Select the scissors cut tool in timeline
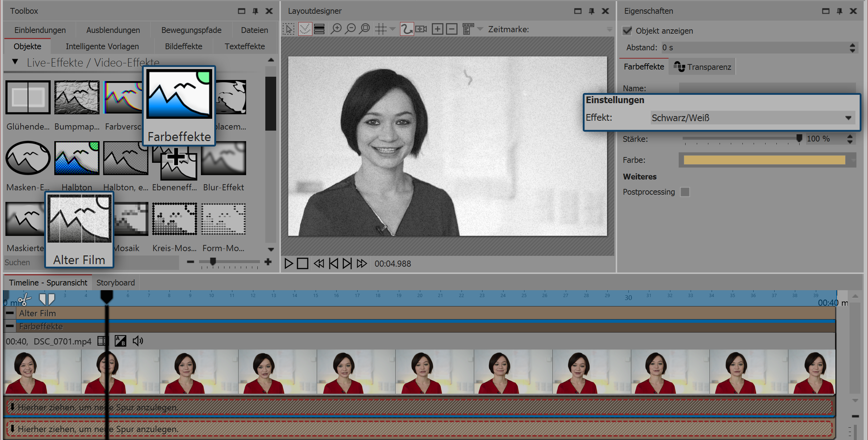This screenshot has height=440, width=868. 25,300
